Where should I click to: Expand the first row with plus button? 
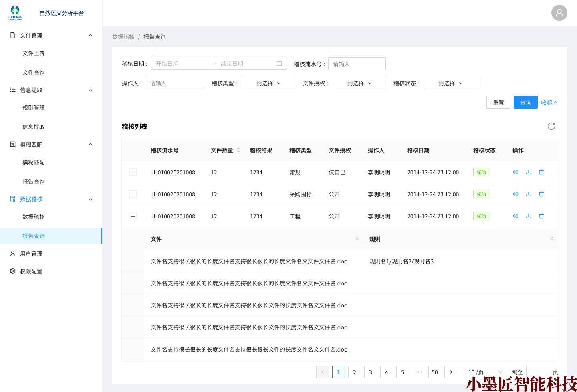point(133,172)
